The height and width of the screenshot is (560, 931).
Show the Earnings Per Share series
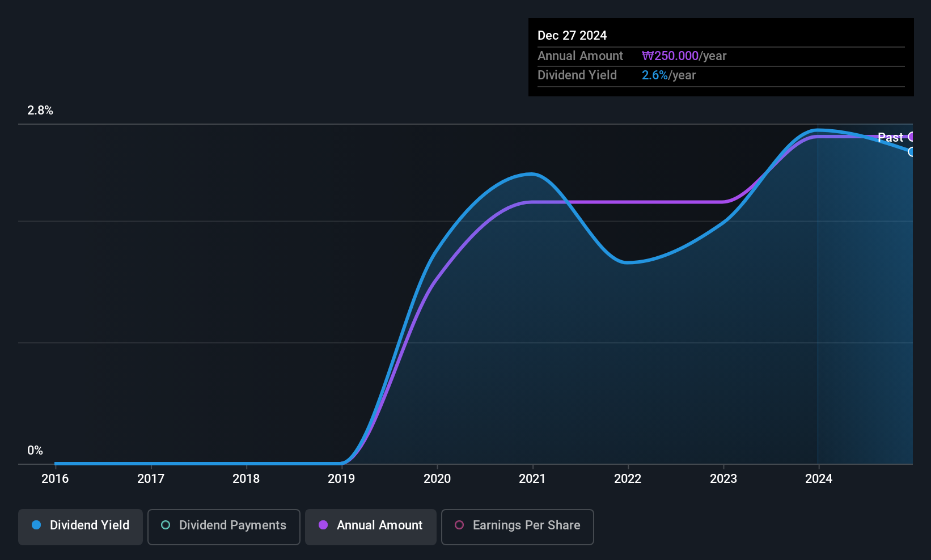coord(518,527)
